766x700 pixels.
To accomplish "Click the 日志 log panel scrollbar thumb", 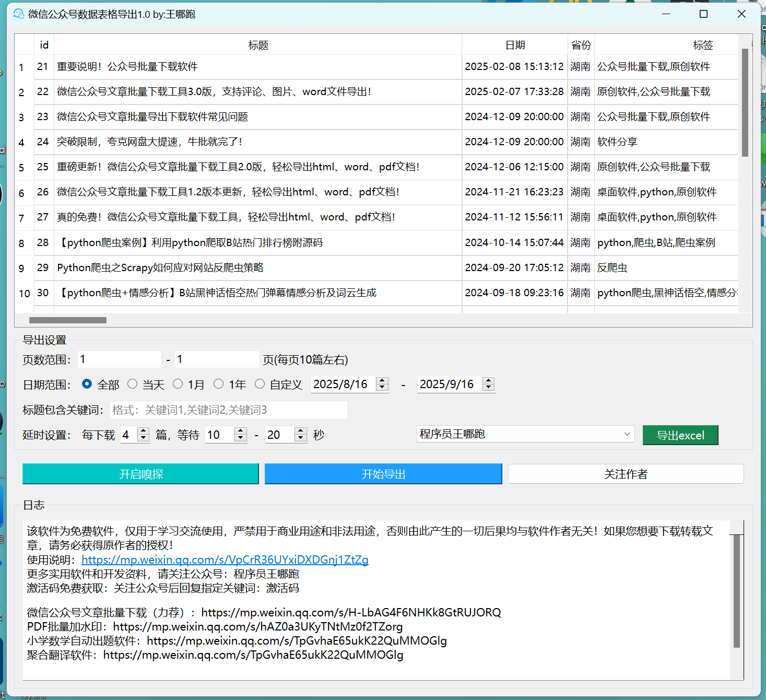I will coord(737,591).
